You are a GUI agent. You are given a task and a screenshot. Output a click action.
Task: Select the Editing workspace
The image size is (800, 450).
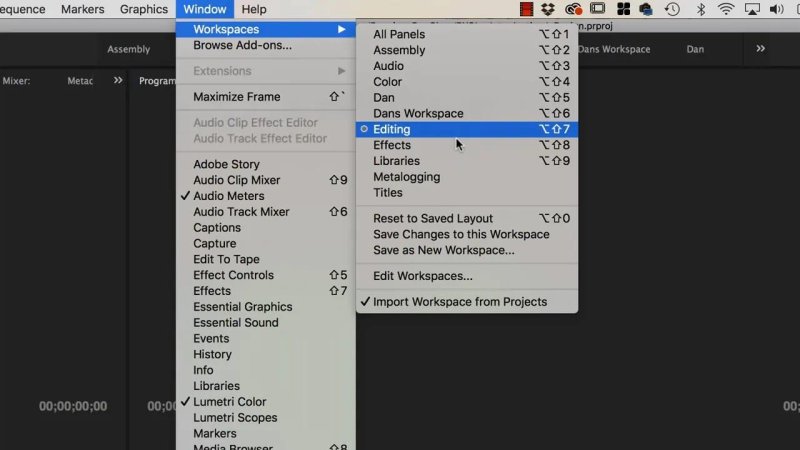click(467, 130)
